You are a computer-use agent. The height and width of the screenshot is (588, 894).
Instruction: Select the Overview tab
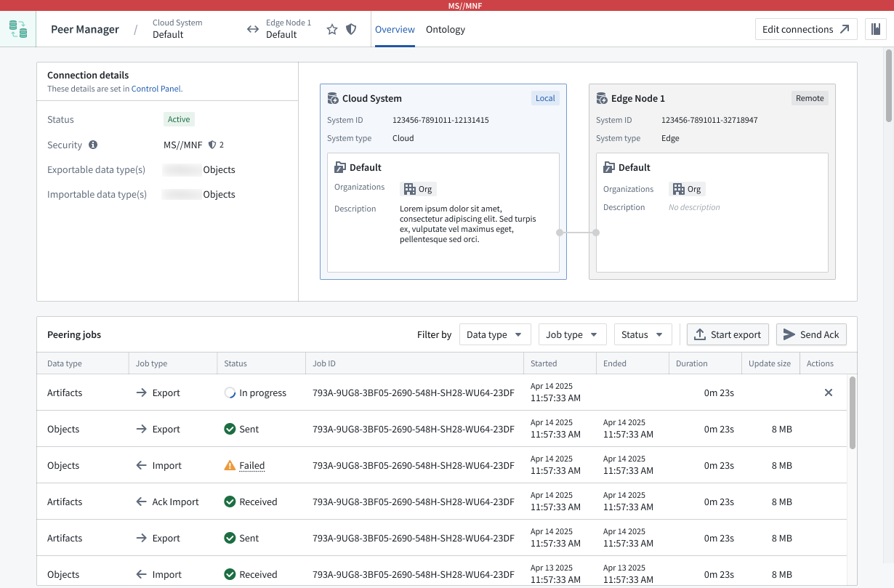[395, 30]
